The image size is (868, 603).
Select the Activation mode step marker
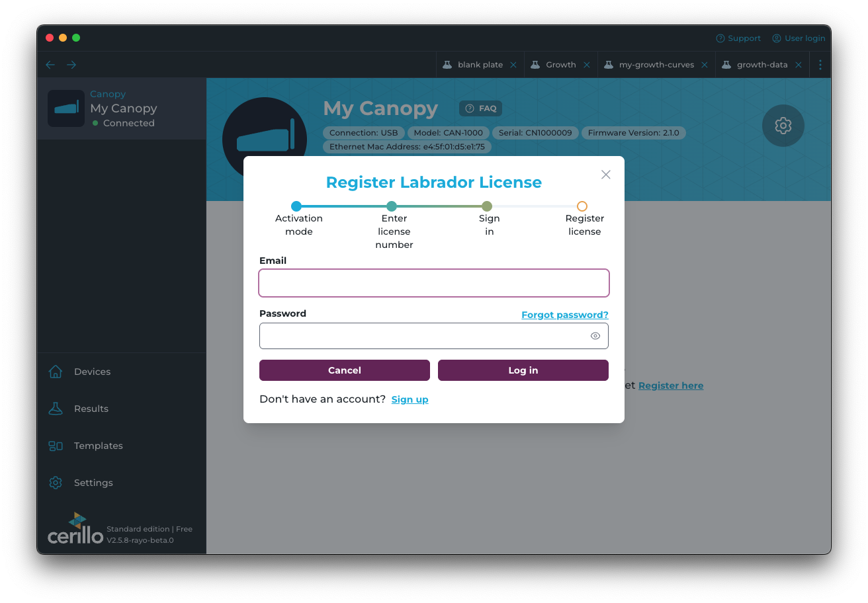296,206
